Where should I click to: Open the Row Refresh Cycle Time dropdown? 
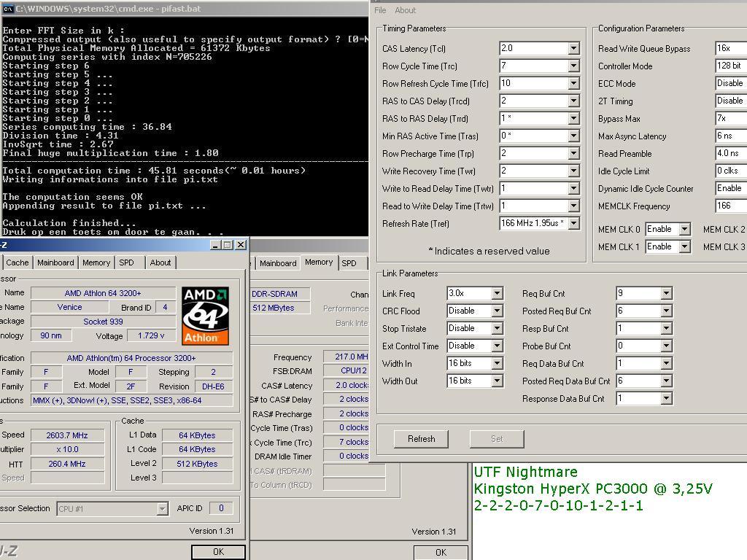point(573,84)
